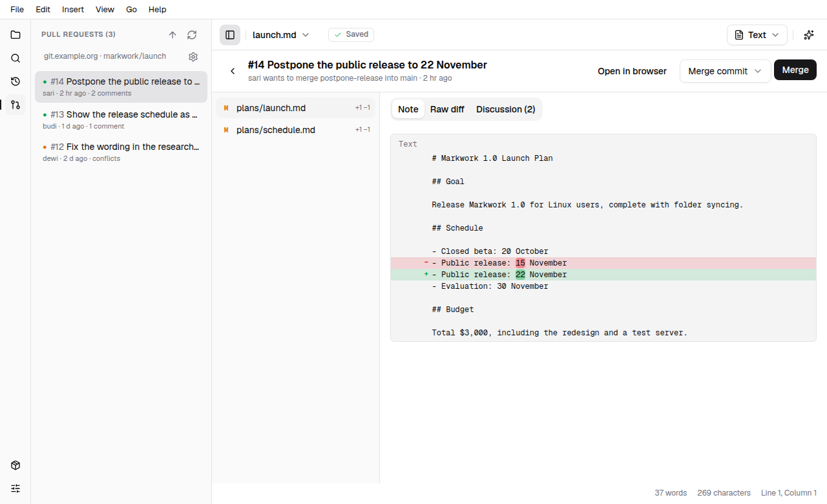Click the Merge button
Image resolution: width=827 pixels, height=504 pixels.
point(795,70)
